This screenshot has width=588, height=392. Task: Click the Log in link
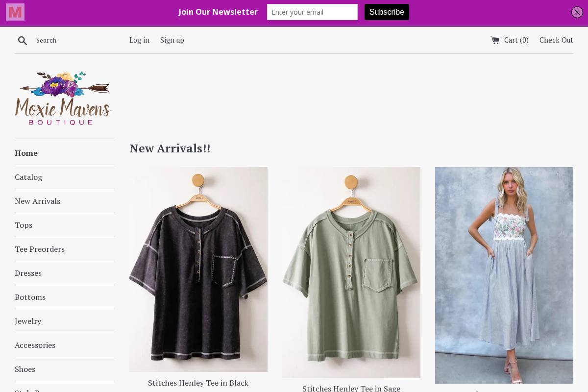click(139, 40)
